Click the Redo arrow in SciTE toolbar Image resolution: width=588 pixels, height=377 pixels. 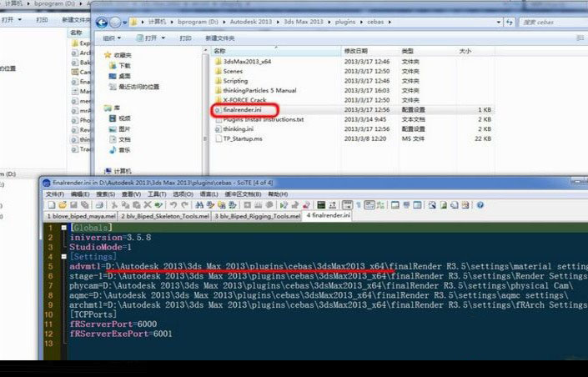(184, 205)
